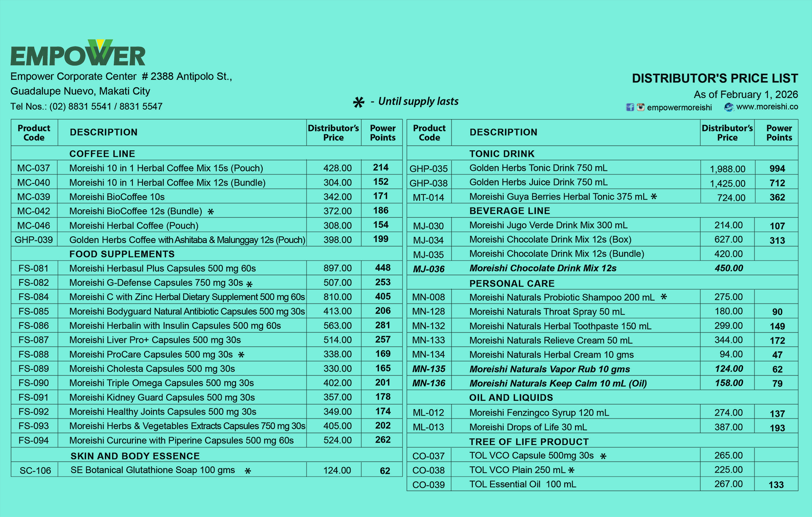Screen dimensions: 812x517
Task: Click the 1,988.00 Golden Herbs Tonic price
Action: [727, 169]
